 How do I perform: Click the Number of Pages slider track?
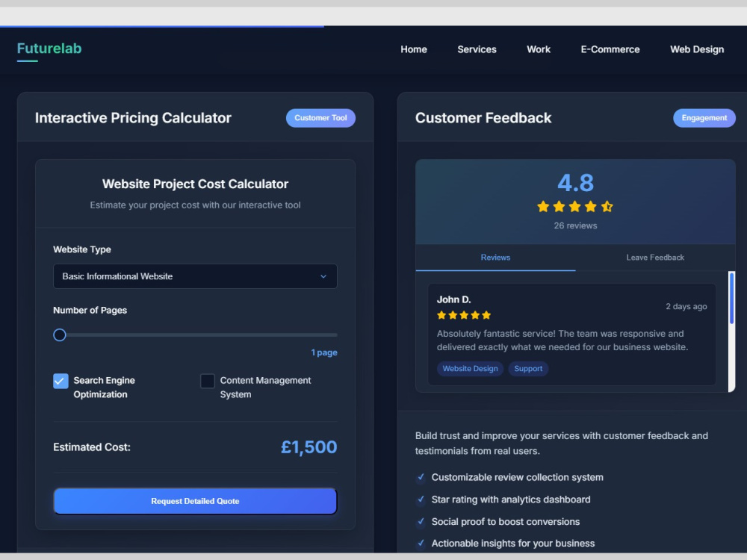click(195, 335)
